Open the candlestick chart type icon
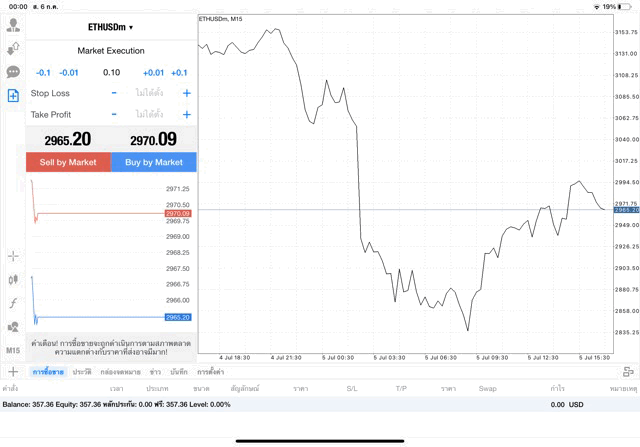Viewport: 640px width, 447px height. (13, 280)
